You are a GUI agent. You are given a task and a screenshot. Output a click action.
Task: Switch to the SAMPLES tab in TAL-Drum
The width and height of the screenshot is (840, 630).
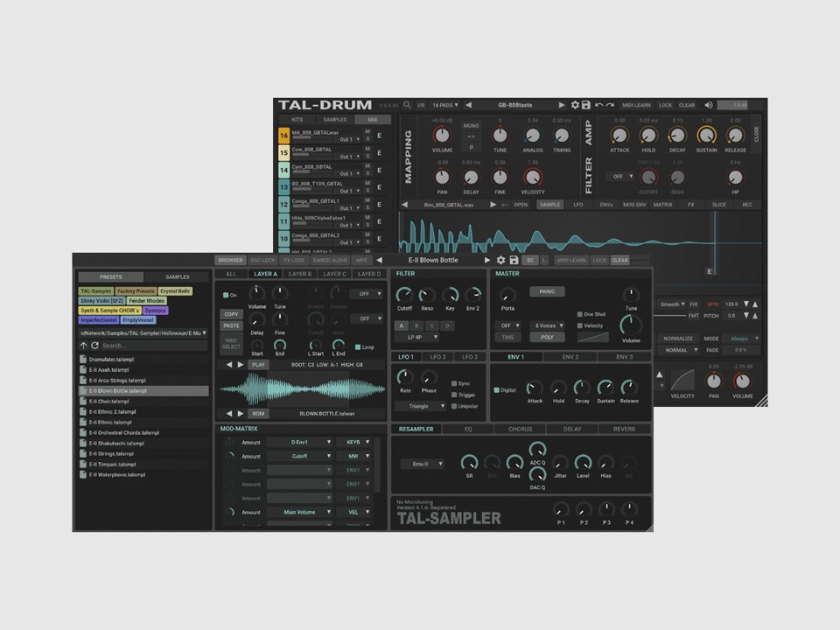[335, 120]
